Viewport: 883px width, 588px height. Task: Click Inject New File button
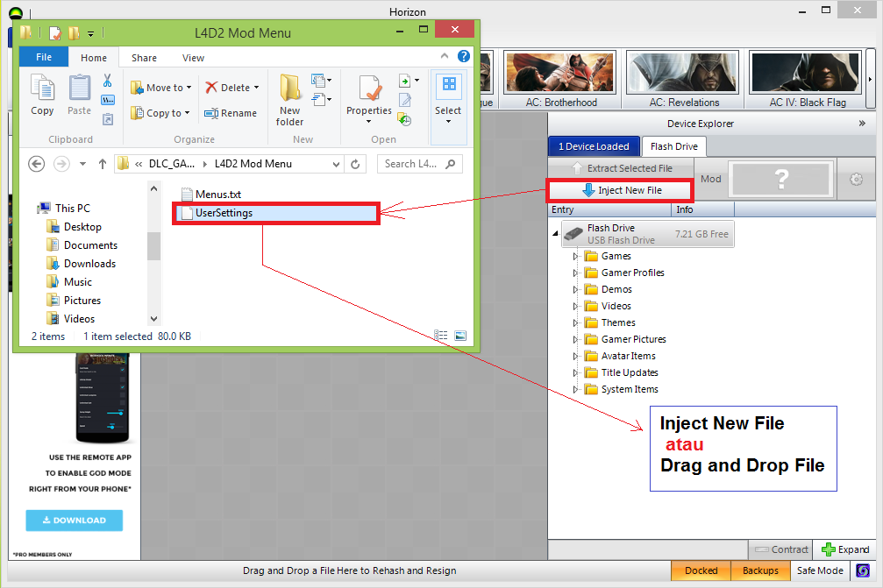(x=621, y=190)
